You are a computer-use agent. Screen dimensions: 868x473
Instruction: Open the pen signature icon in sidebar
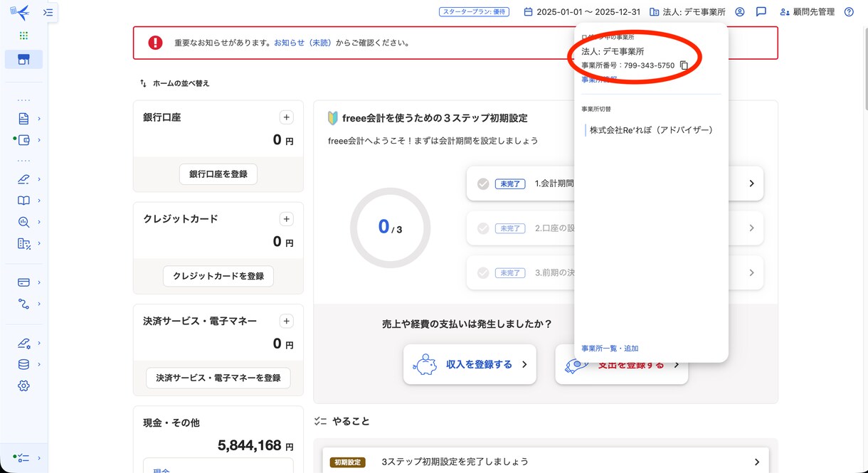click(x=23, y=179)
